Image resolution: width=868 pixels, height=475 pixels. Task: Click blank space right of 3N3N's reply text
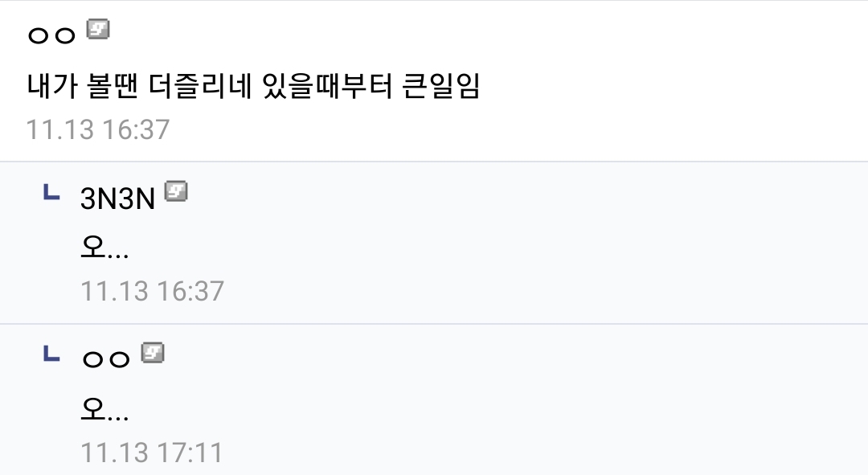coord(482,248)
